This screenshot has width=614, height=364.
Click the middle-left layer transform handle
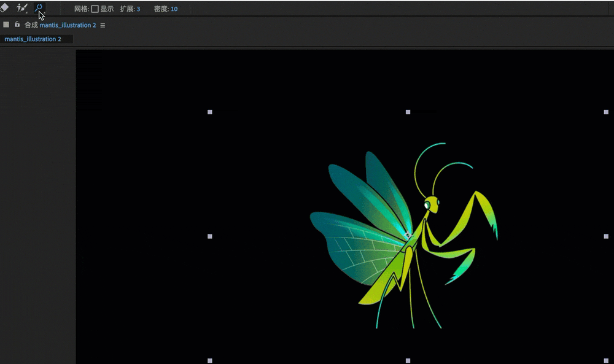210,236
